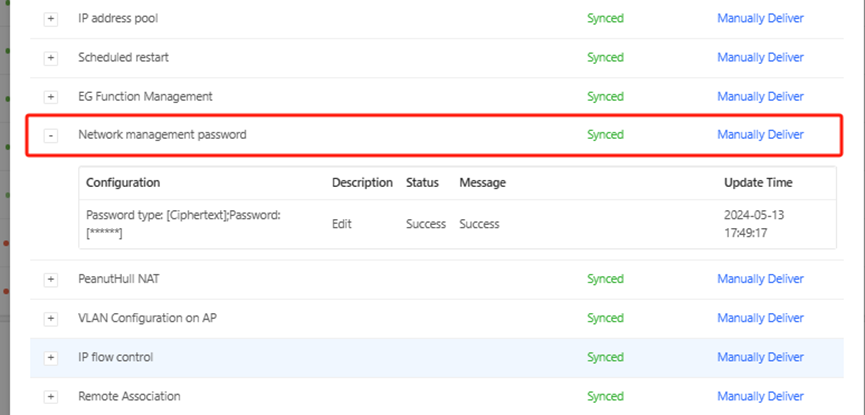Manually Deliver the Remote Association config

tap(760, 396)
